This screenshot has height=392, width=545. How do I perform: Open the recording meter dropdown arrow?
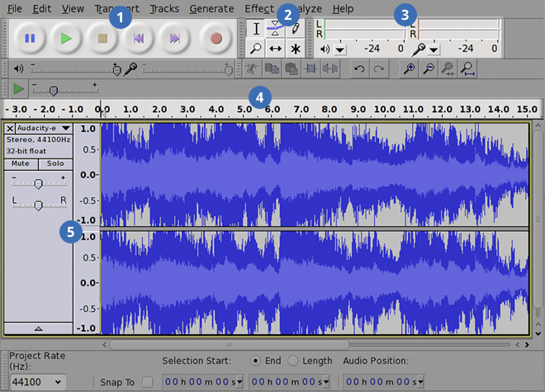(434, 50)
